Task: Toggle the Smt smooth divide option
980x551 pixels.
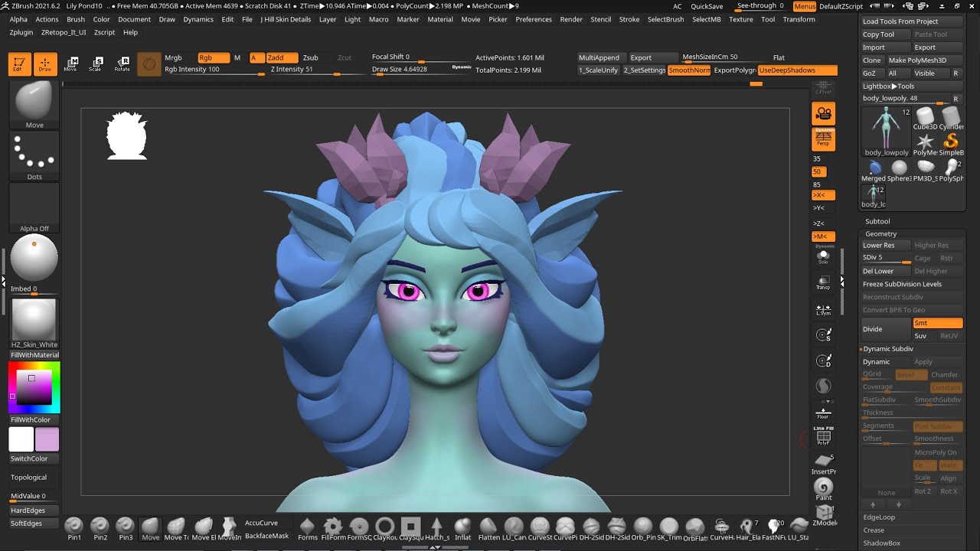Action: [938, 323]
